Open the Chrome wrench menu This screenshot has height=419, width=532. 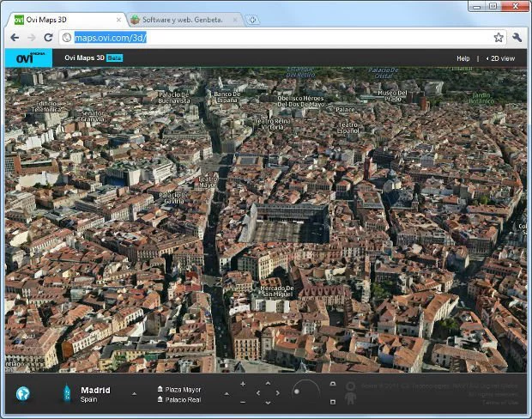point(517,38)
